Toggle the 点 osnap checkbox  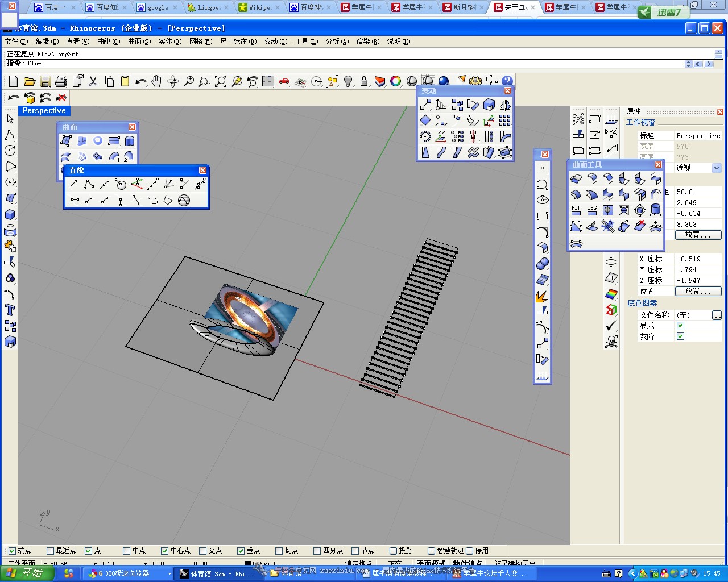(x=89, y=551)
